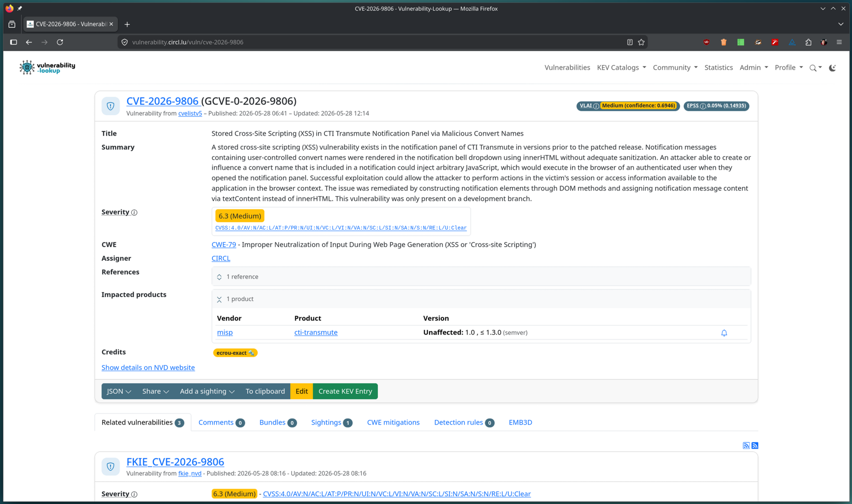Open the search magnifier dropdown
This screenshot has height=504, width=852.
pos(815,68)
